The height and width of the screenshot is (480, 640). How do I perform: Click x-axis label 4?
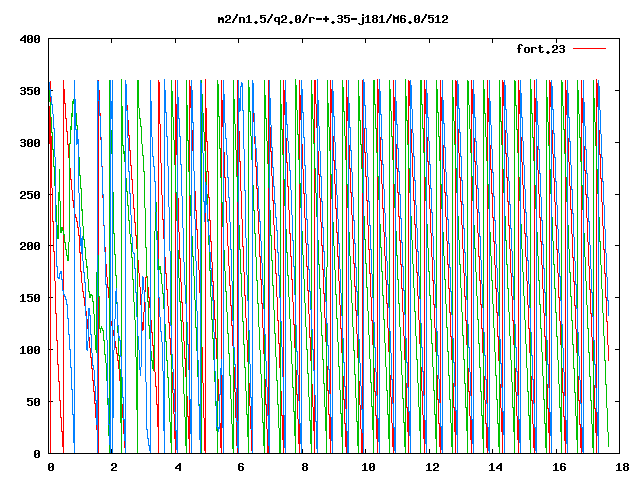point(178,467)
